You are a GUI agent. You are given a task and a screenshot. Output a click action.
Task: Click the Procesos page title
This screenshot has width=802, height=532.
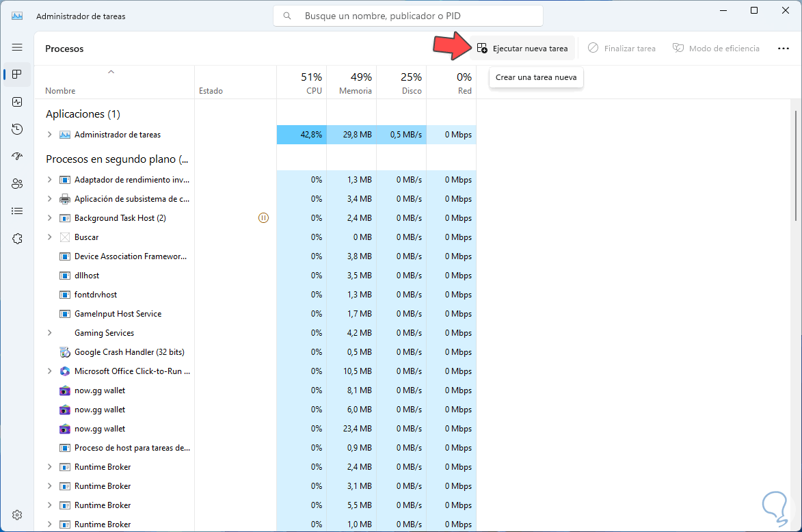point(64,49)
